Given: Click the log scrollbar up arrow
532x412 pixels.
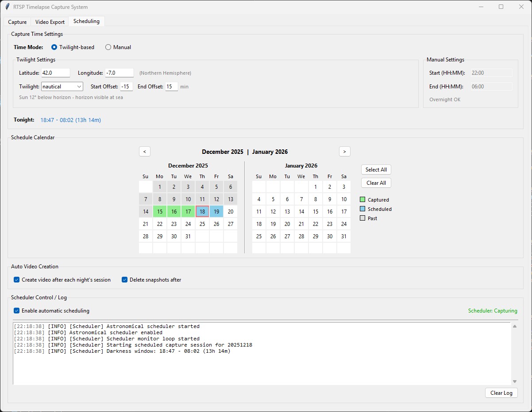Looking at the screenshot, I should pos(514,326).
